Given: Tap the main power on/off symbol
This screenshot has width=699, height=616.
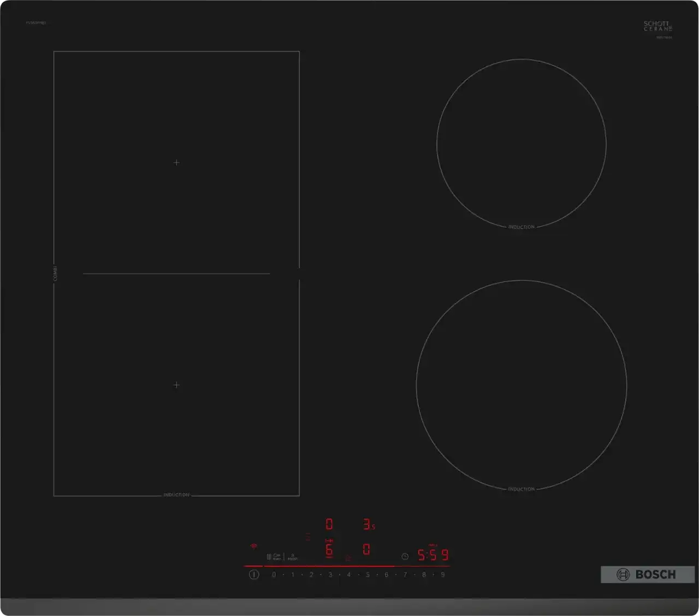Looking at the screenshot, I should coord(254,574).
